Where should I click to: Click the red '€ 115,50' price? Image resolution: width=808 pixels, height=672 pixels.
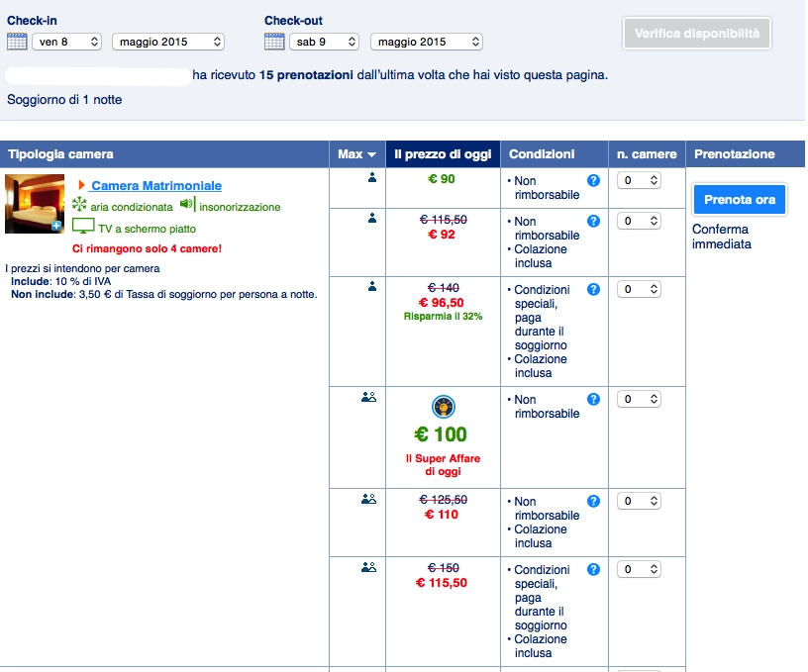tap(441, 582)
